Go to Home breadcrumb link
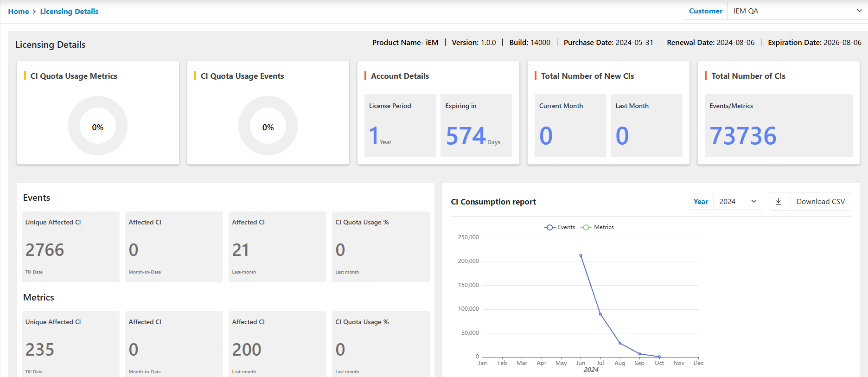 point(19,12)
